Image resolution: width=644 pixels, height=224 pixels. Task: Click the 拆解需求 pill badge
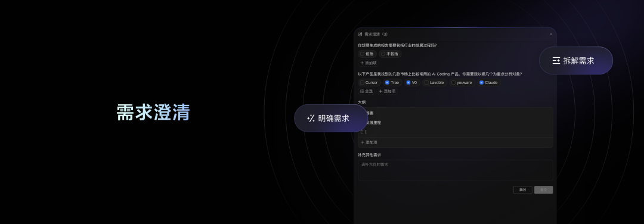pos(576,61)
